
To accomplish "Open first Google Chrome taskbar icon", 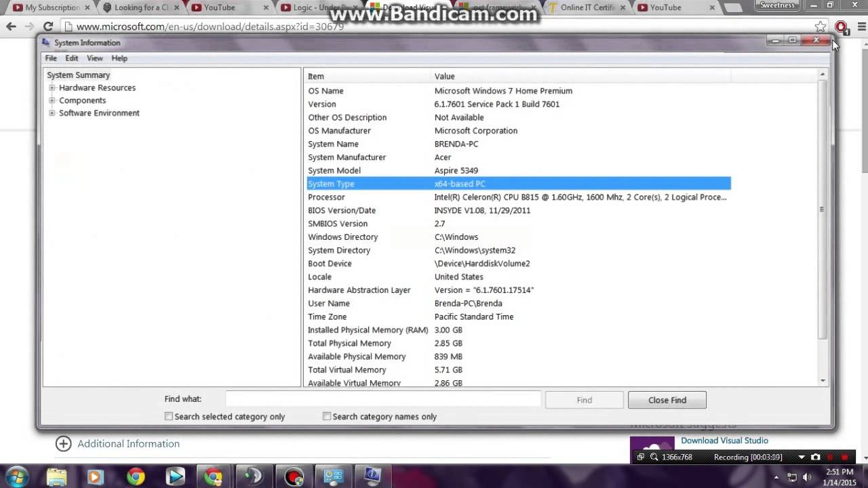I will (x=136, y=476).
